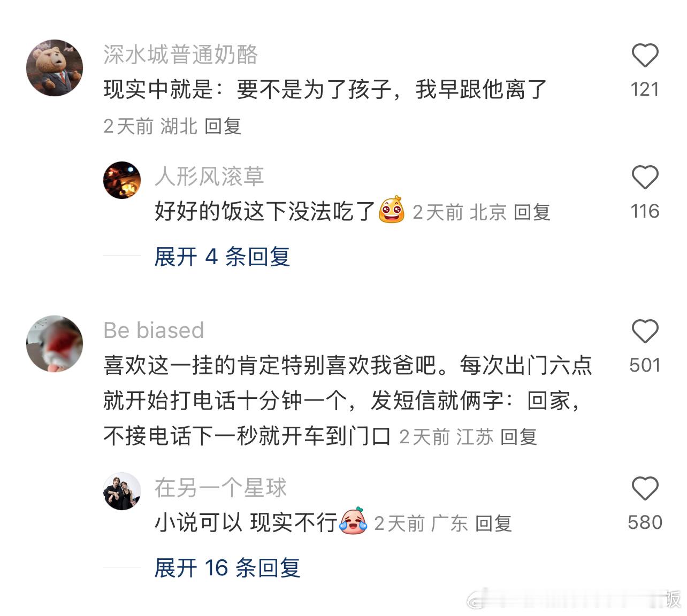The image size is (687, 616).
Task: Open the username 人形风滚草
Action: coord(209,176)
